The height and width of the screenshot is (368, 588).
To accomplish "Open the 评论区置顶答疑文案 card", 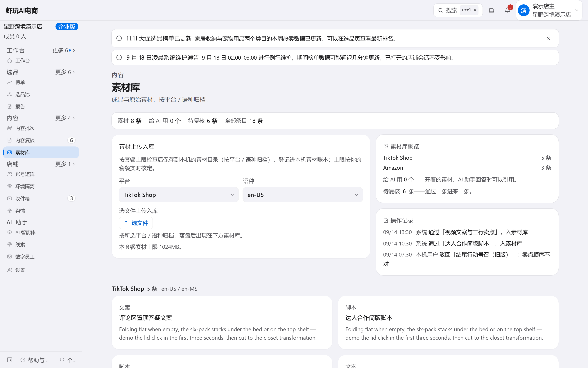I will [222, 323].
